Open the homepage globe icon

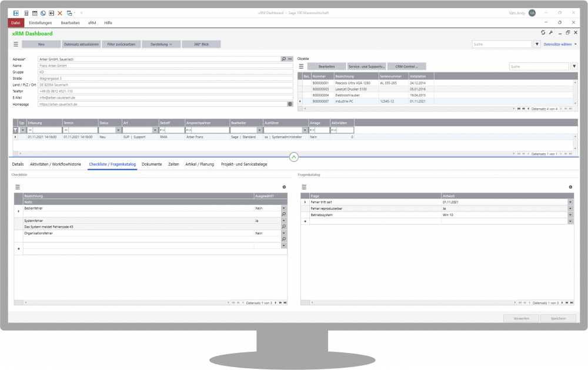click(x=290, y=104)
